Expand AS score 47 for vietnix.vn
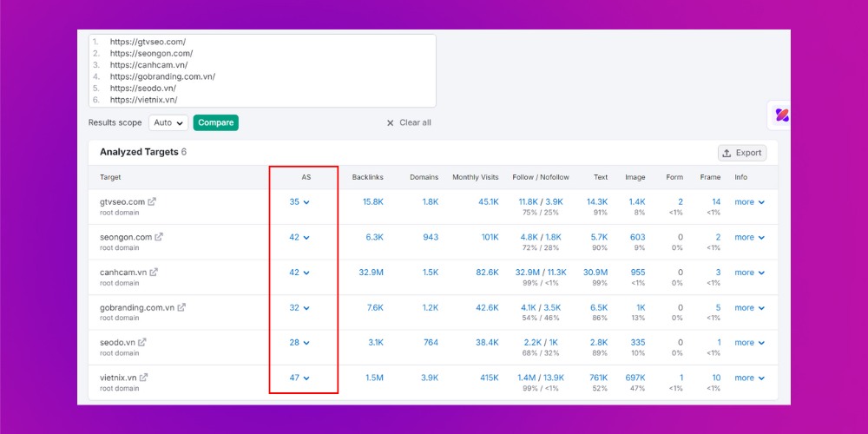Image resolution: width=868 pixels, height=434 pixels. coord(299,378)
